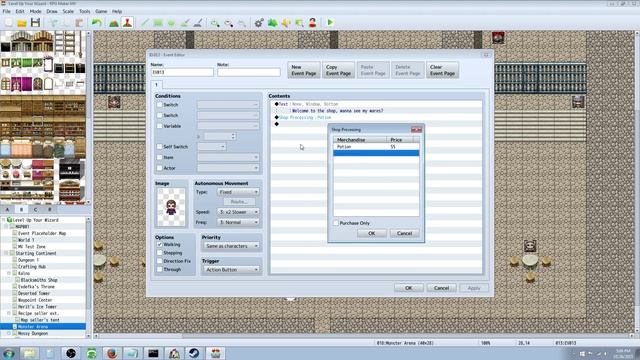Image resolution: width=640 pixels, height=360 pixels.
Task: Open the Priority Same as characters dropdown
Action: pyautogui.click(x=231, y=246)
